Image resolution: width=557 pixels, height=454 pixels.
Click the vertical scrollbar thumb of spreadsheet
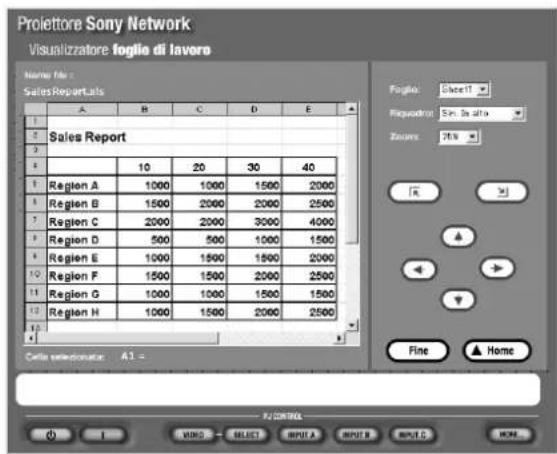tap(352, 179)
